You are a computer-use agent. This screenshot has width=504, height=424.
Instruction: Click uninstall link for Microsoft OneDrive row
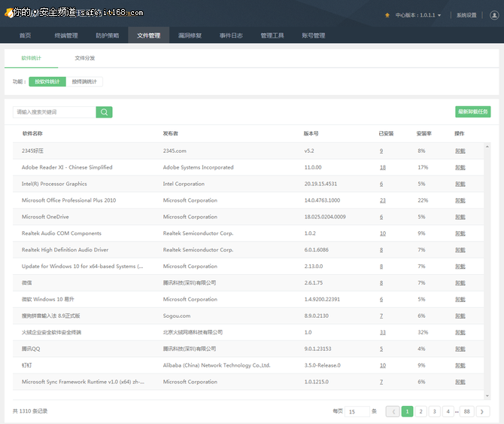(x=460, y=217)
